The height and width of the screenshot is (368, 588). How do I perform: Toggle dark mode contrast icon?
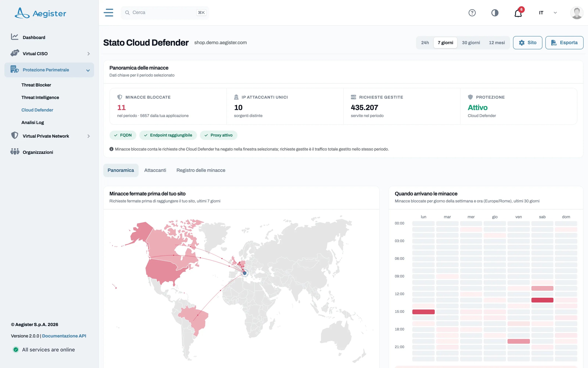pos(495,13)
